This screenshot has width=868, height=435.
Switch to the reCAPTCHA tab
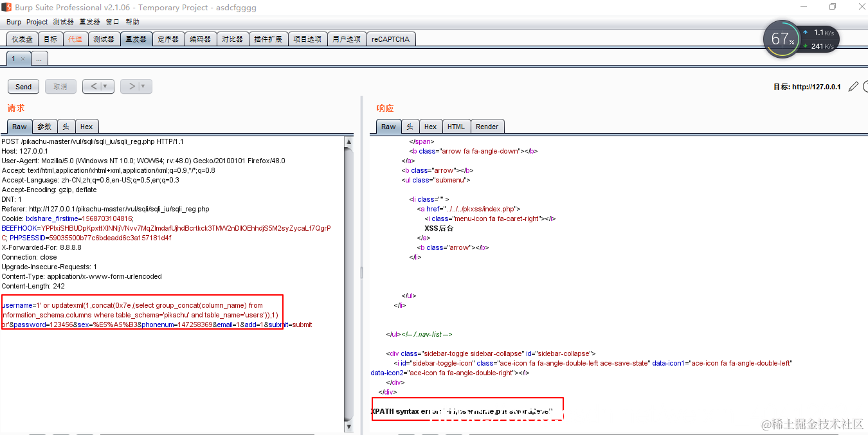[390, 39]
